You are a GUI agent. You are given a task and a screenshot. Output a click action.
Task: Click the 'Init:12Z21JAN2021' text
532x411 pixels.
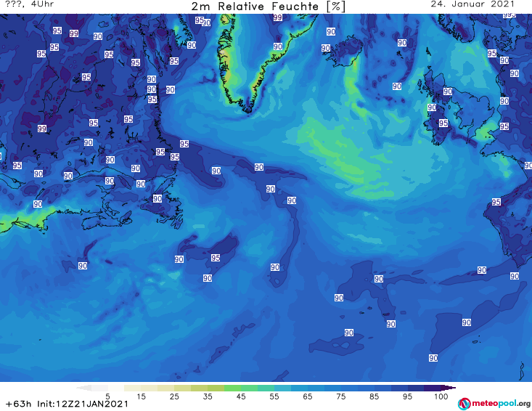point(83,404)
